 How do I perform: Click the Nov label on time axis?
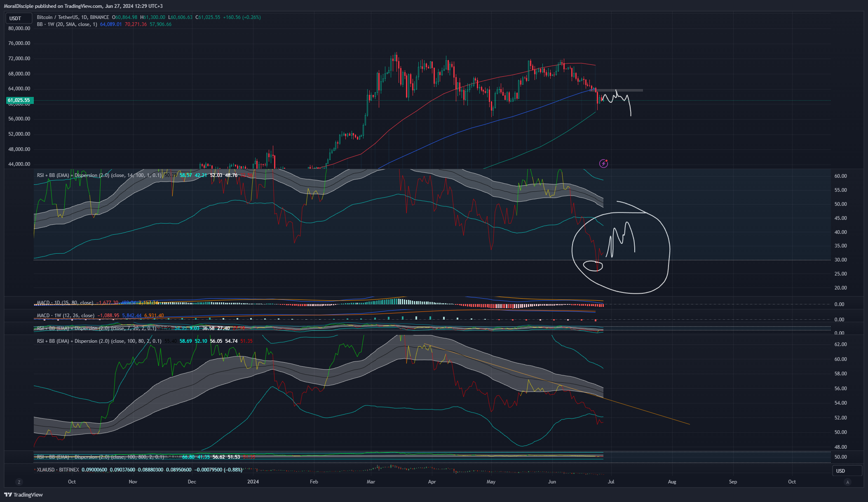[133, 482]
